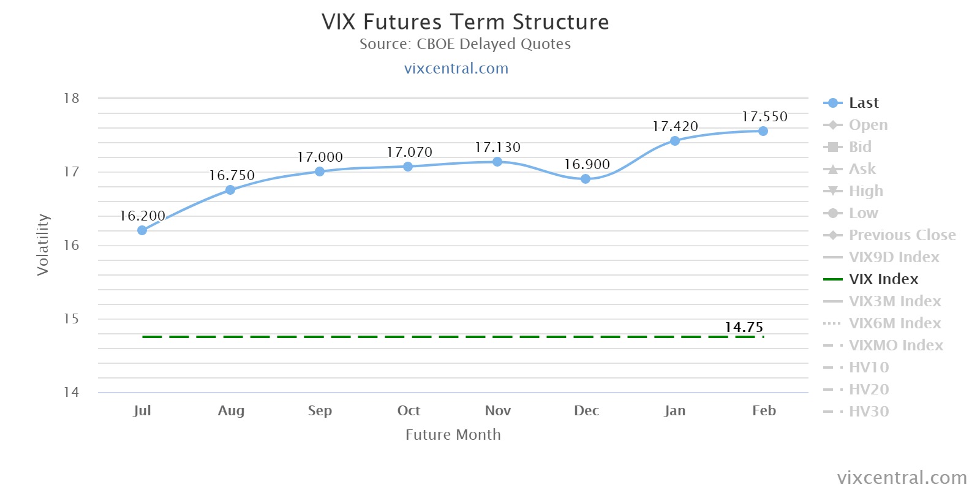Select the Dec data point at 16.900
The image size is (980, 490).
(x=586, y=179)
